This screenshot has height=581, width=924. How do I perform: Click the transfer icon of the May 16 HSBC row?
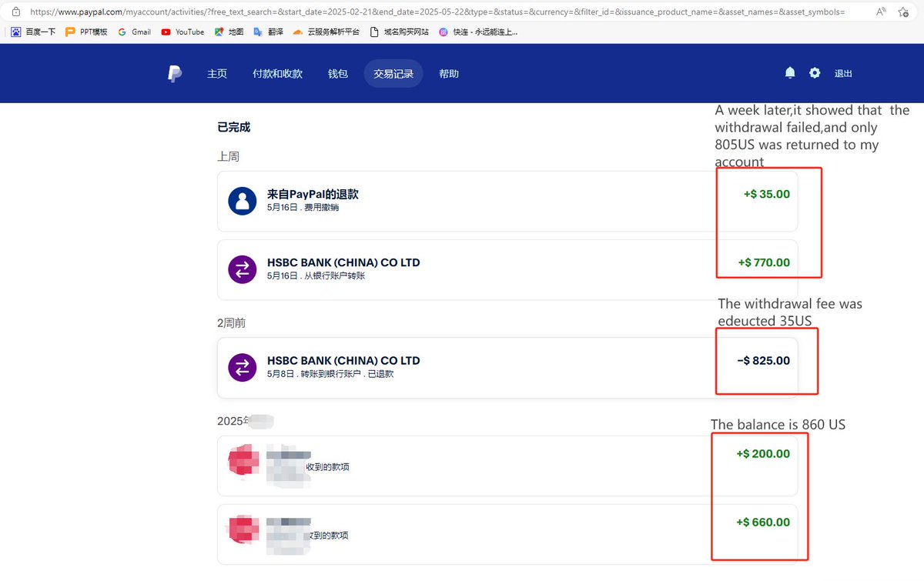pyautogui.click(x=243, y=269)
